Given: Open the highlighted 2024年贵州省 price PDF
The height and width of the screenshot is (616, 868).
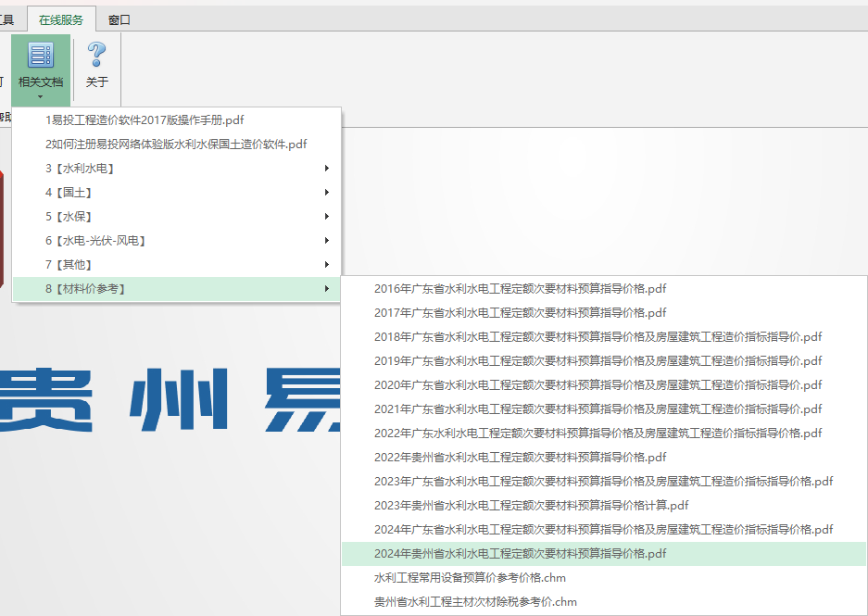Looking at the screenshot, I should coord(520,554).
